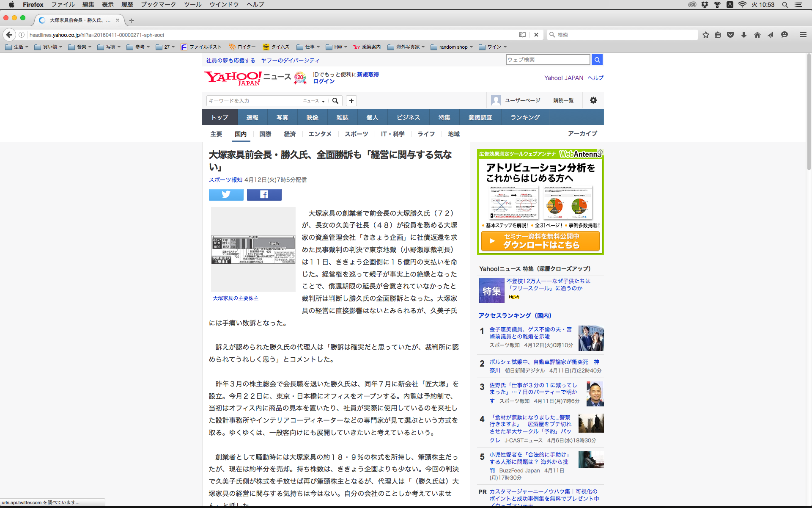Click the Firefox back arrow button
812x508 pixels.
[9, 35]
